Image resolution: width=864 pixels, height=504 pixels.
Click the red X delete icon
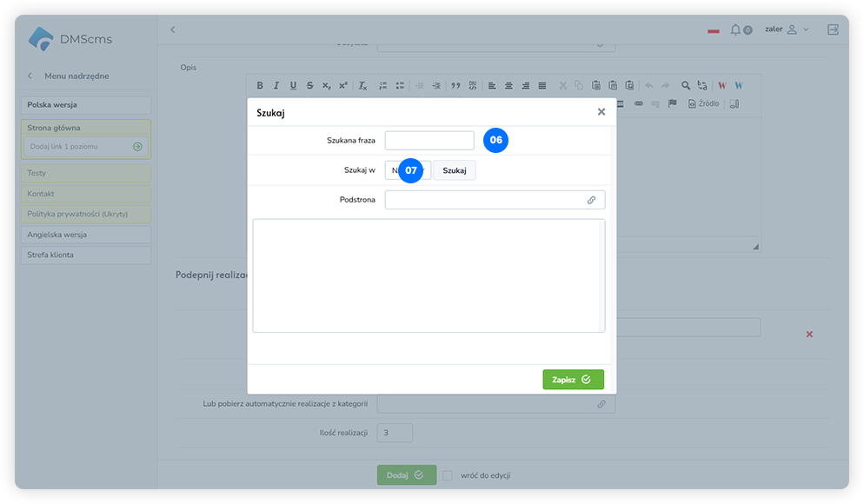(x=809, y=334)
